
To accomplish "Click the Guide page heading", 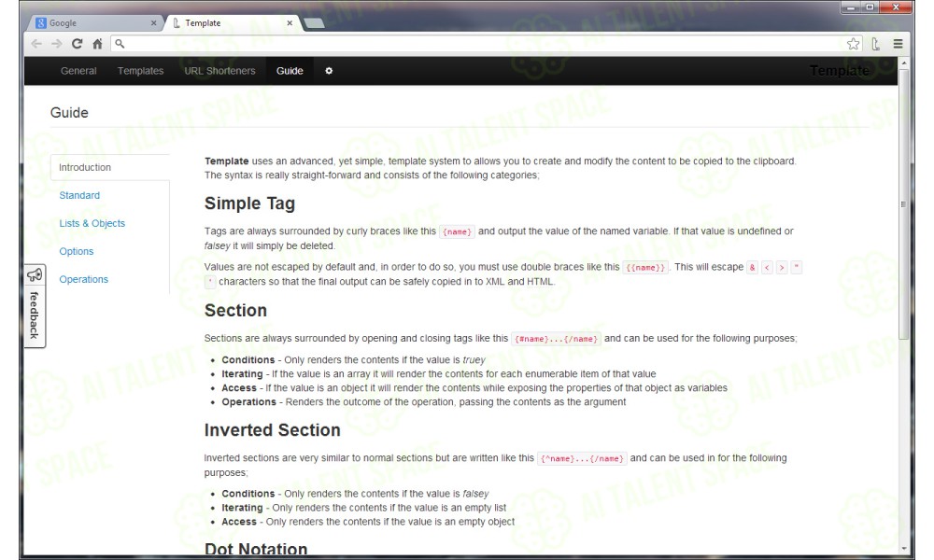I will tap(69, 113).
